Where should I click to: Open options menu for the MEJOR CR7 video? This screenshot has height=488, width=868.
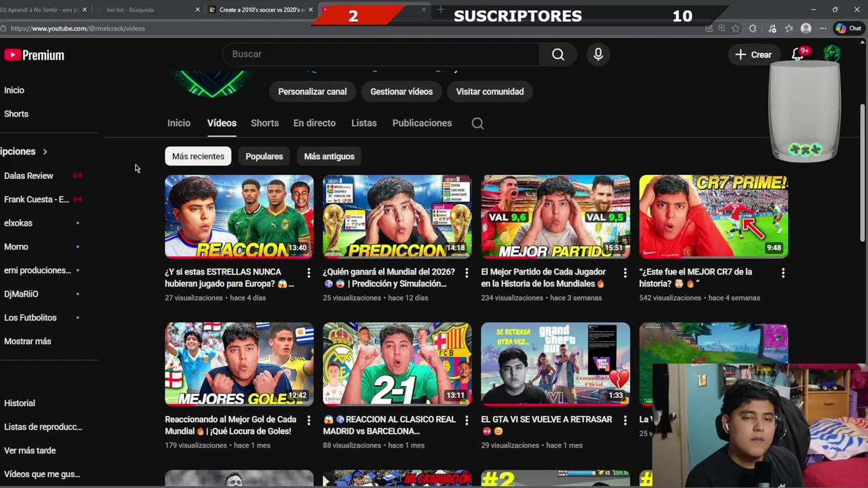pyautogui.click(x=783, y=272)
